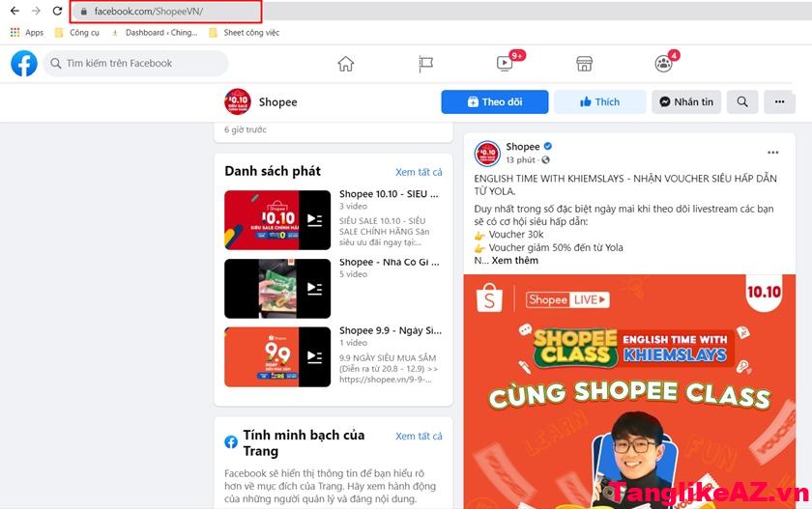This screenshot has width=812, height=509.
Task: Open the Marketplace store icon
Action: coord(584,64)
